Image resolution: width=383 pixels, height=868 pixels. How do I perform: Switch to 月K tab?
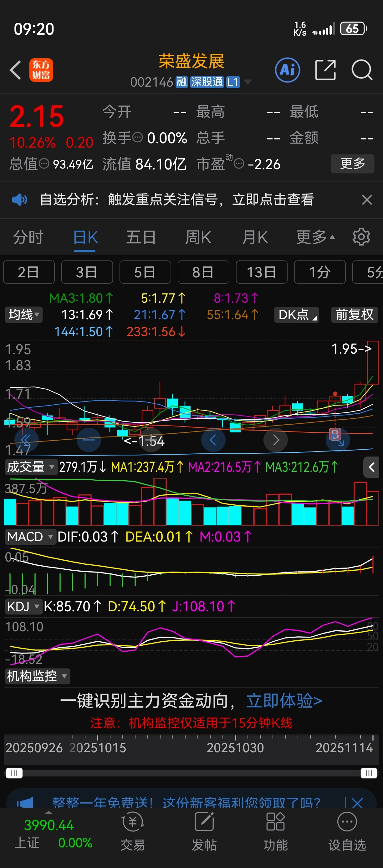click(x=255, y=237)
